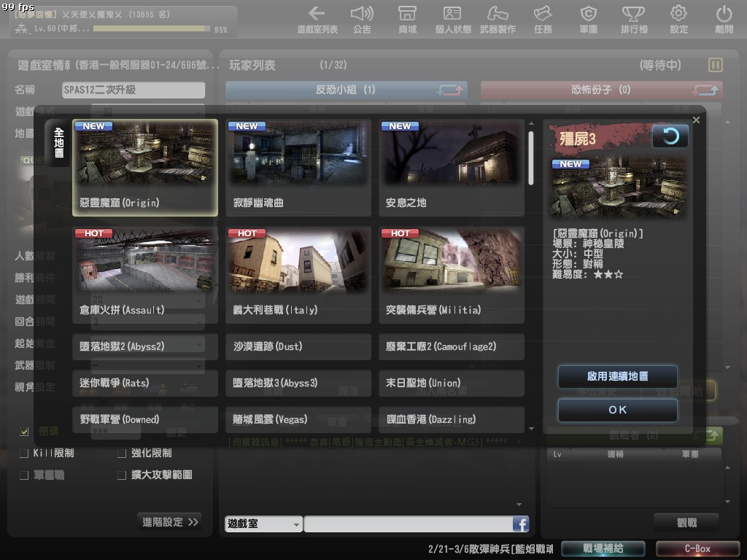This screenshot has width=747, height=560.
Task: Click the map list scrollbar thumb
Action: coord(531,157)
